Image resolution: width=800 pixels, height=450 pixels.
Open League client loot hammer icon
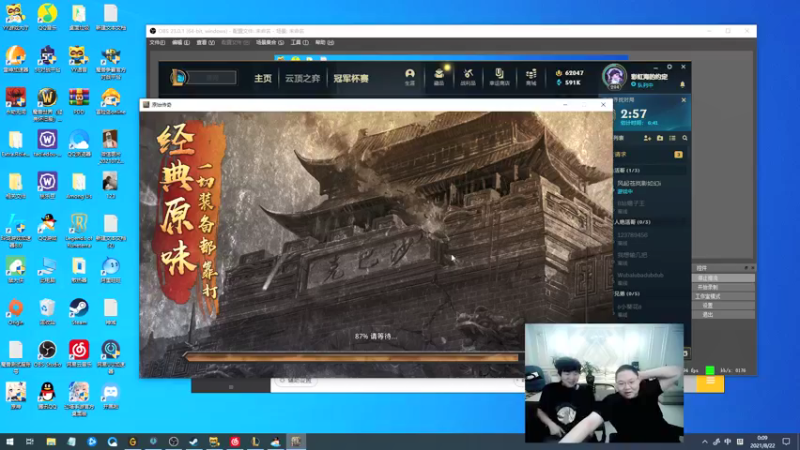click(x=468, y=77)
